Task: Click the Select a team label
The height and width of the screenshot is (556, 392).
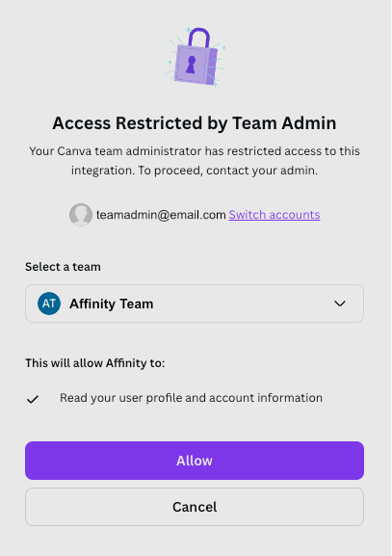Action: (x=63, y=267)
